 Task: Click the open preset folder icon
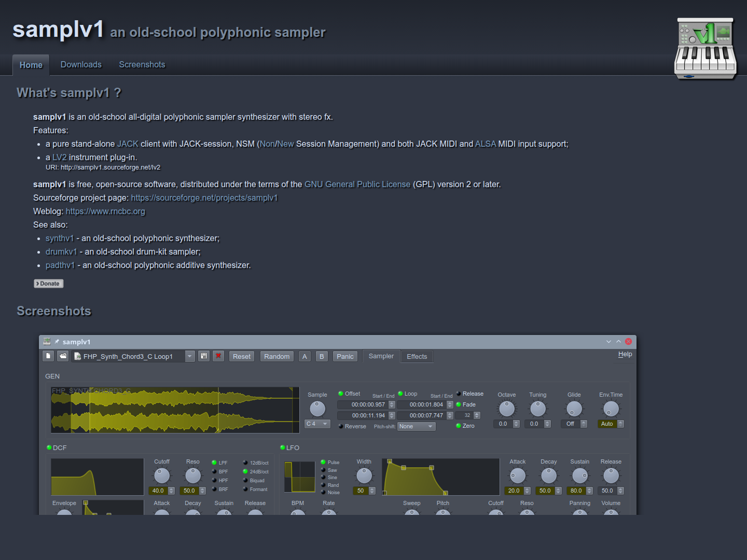pyautogui.click(x=63, y=356)
